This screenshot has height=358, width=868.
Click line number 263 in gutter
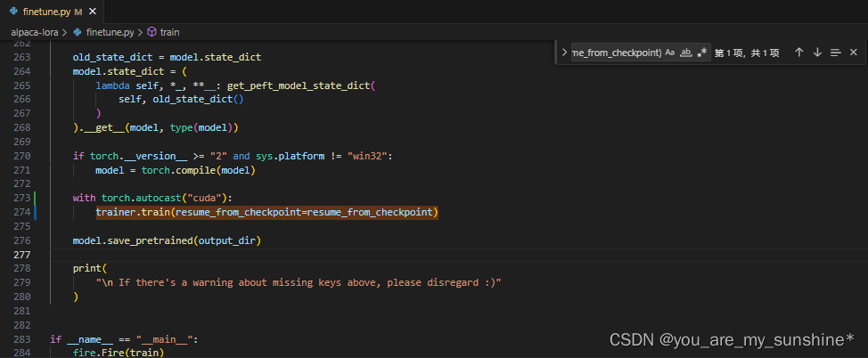[21, 57]
